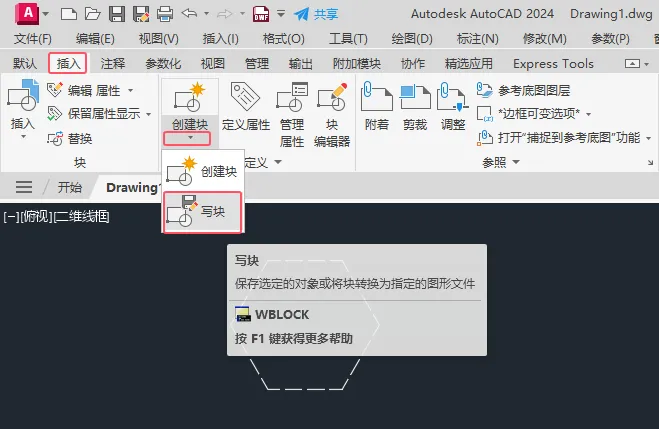Expand the 编辑属性 dropdown arrow
This screenshot has height=429, width=659.
tap(131, 90)
